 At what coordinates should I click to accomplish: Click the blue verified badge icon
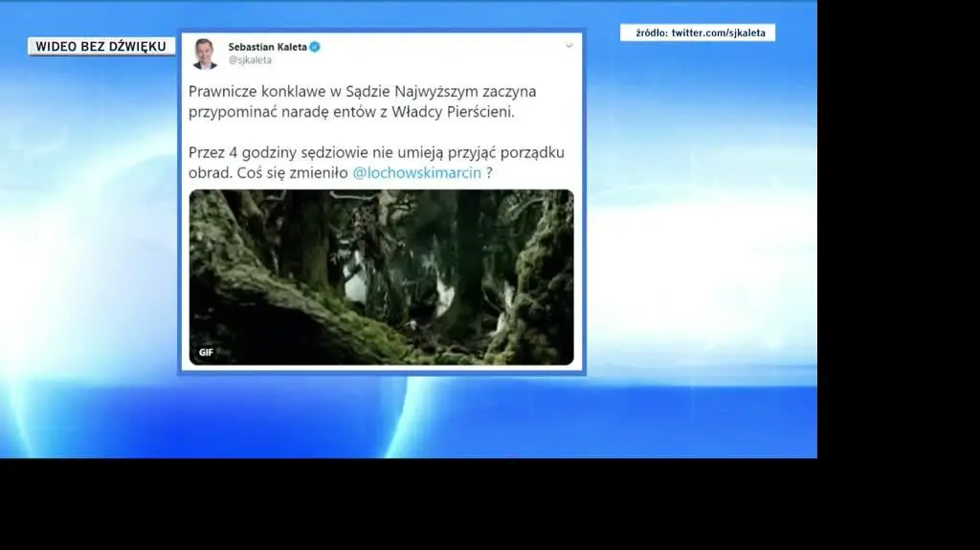point(315,47)
